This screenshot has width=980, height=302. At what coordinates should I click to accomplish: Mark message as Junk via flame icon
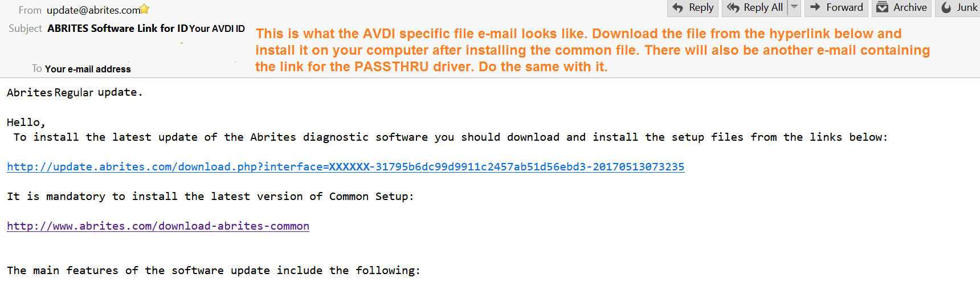(x=946, y=7)
